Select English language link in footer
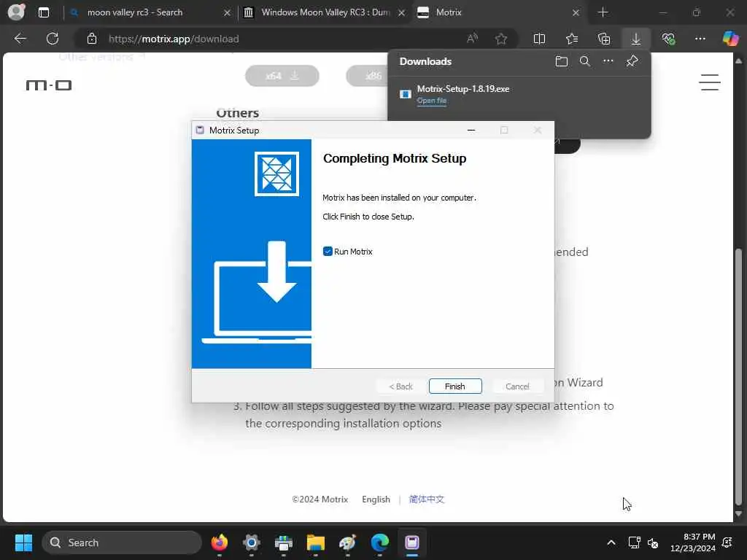Viewport: 747px width, 560px height. [376, 499]
